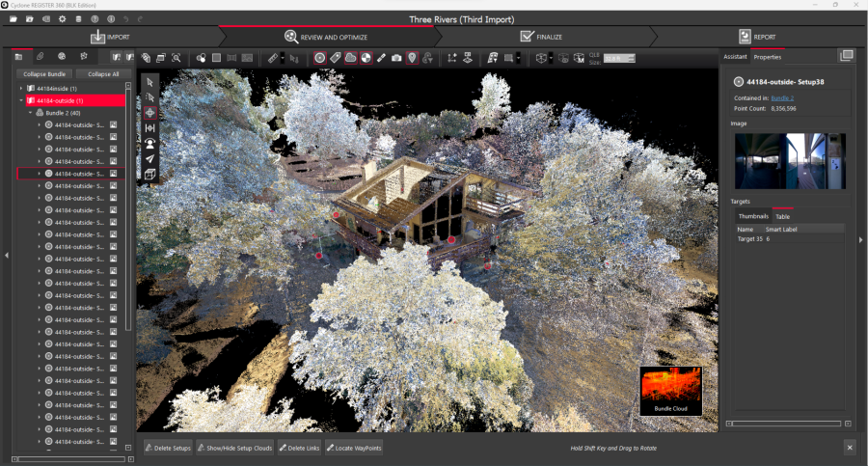Toggle setup locations circle icon
Screen dimensions: 868x466
tap(320, 58)
